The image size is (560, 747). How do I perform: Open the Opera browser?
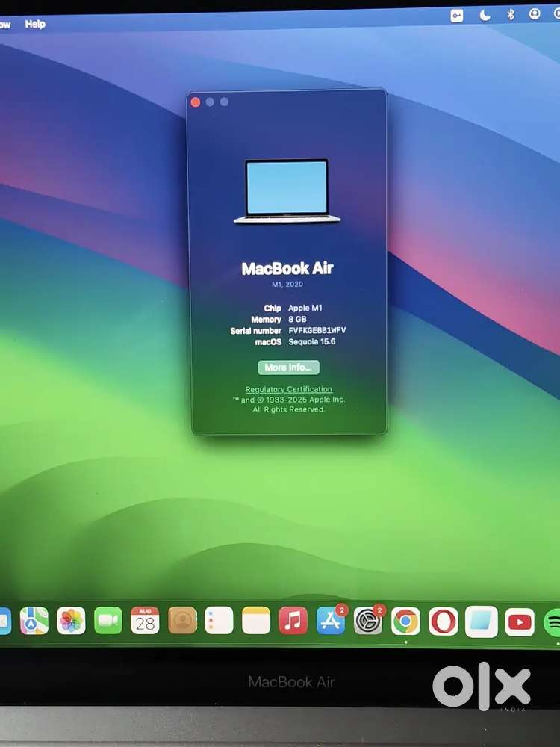[x=444, y=622]
